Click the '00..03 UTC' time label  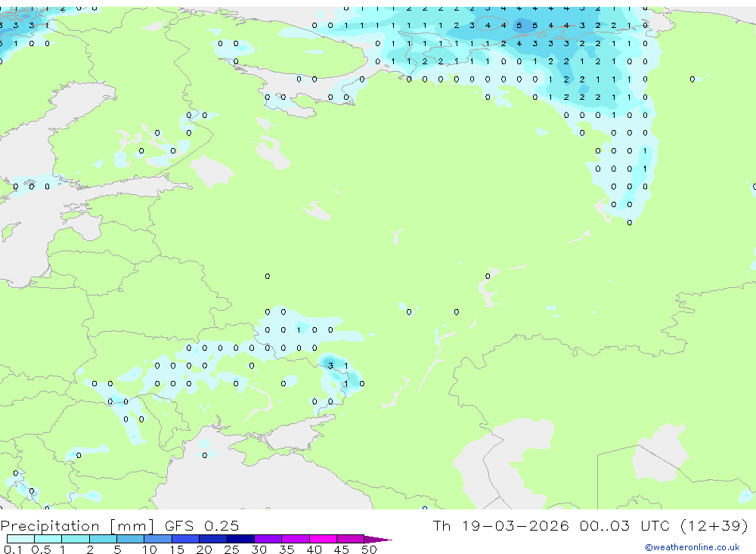tap(625, 525)
